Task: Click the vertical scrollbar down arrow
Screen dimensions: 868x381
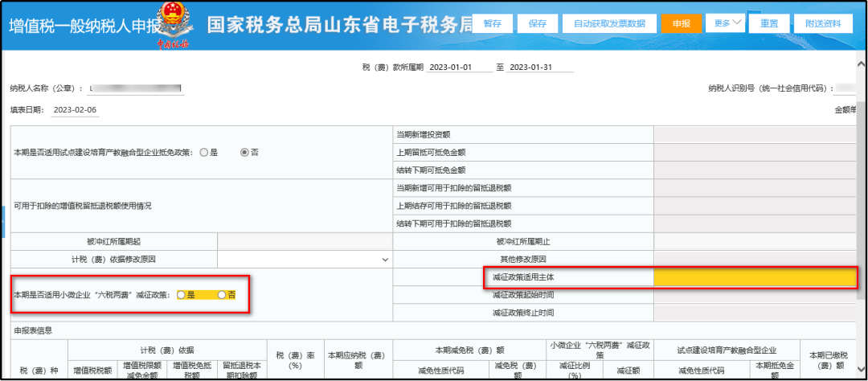Action: point(862,368)
